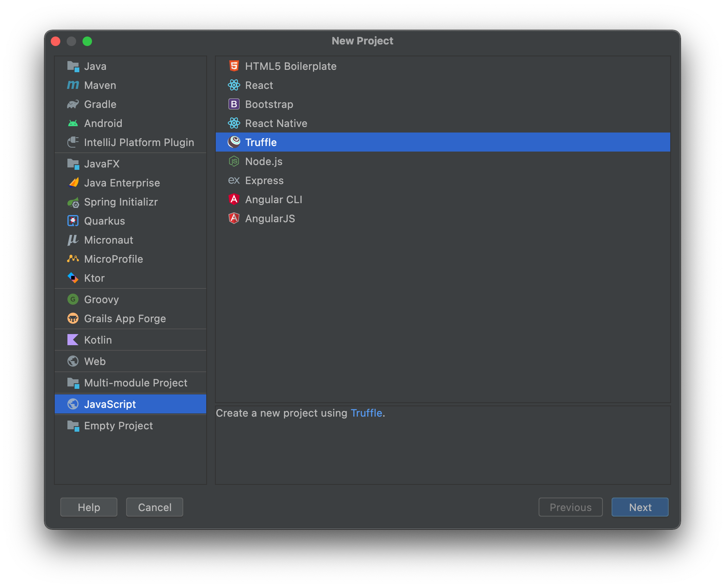Select the Maven project type
The height and width of the screenshot is (588, 725).
(130, 85)
